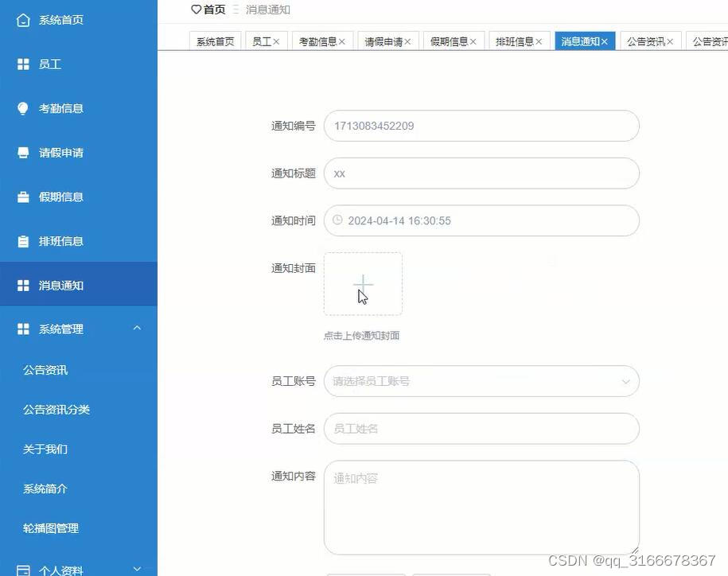Close the first 公告资讯 tab

point(670,42)
